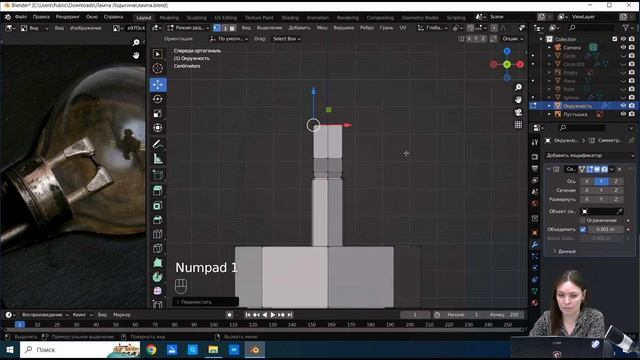Click the hand pan icon in image editor
The height and width of the screenshot is (360, 640).
coord(136,55)
